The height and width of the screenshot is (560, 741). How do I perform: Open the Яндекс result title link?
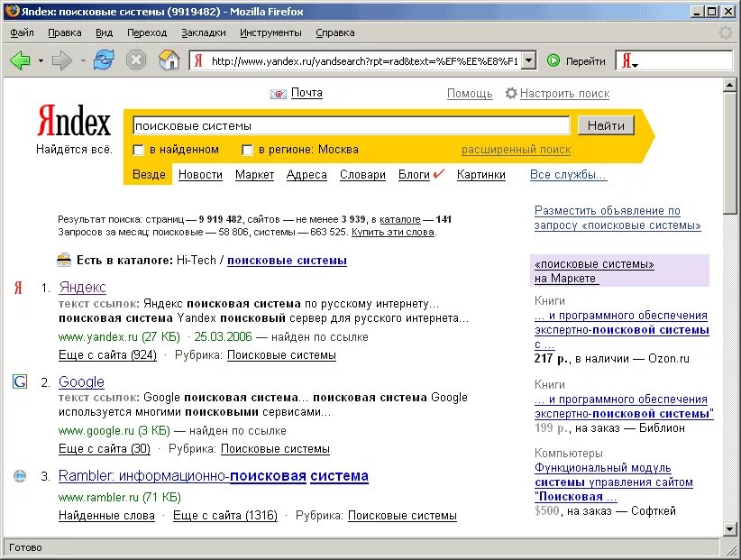coord(82,288)
